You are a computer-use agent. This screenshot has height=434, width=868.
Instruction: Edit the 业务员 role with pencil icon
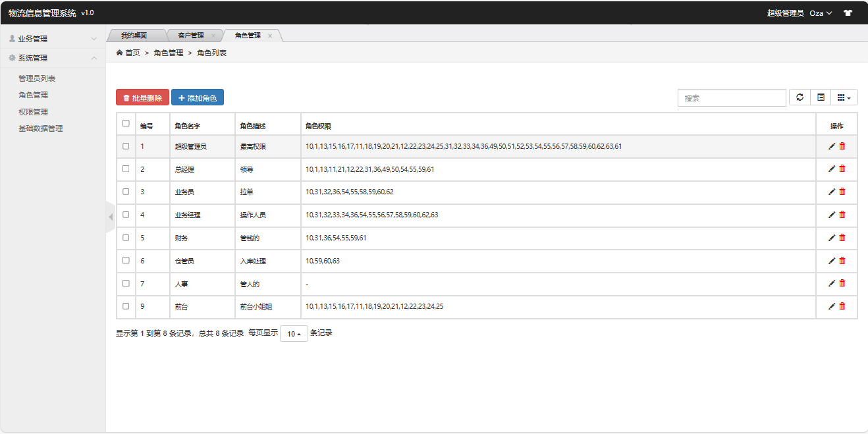click(x=832, y=192)
